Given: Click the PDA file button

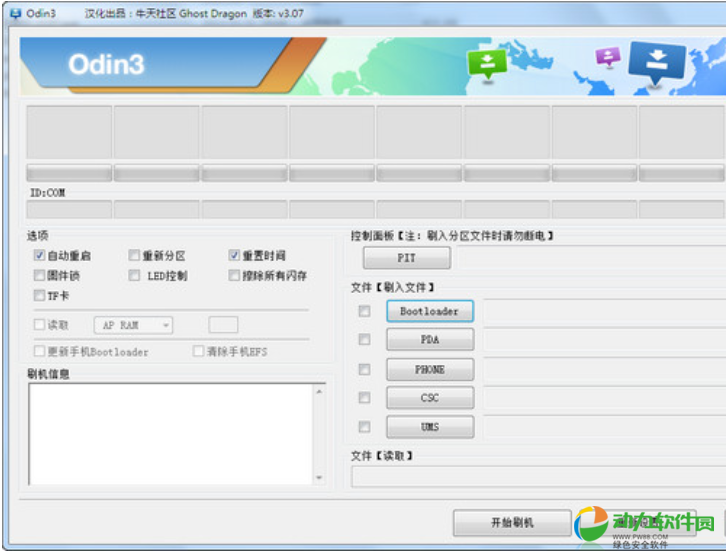Looking at the screenshot, I should [430, 339].
